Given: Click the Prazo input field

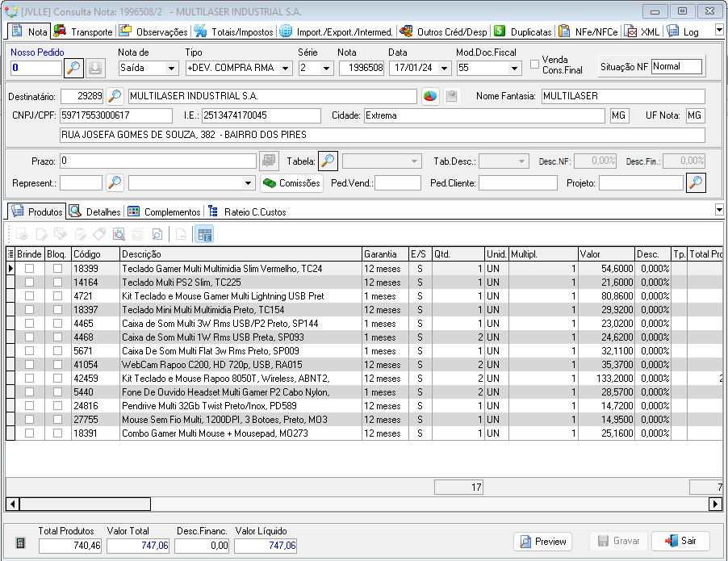Looking at the screenshot, I should pos(158,161).
